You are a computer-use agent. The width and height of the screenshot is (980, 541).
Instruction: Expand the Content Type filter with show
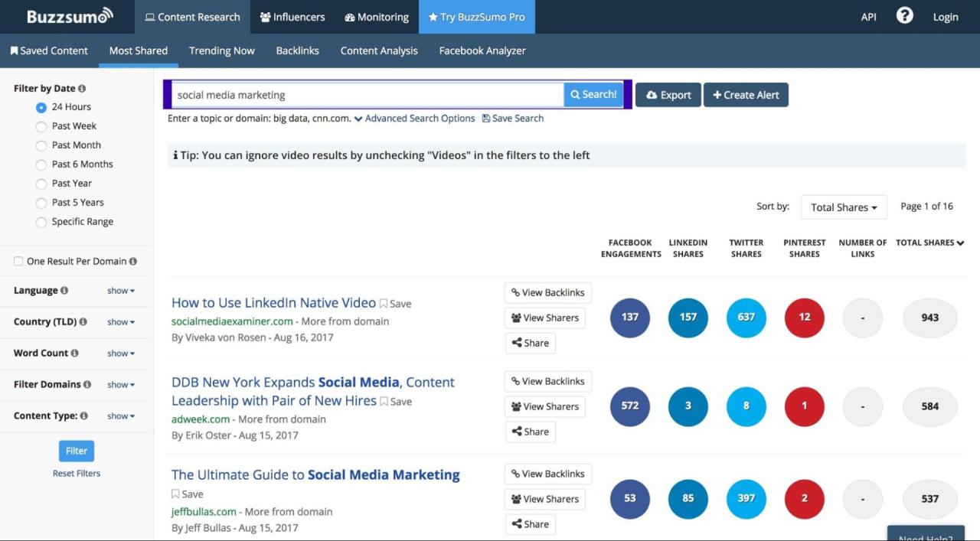pos(121,416)
